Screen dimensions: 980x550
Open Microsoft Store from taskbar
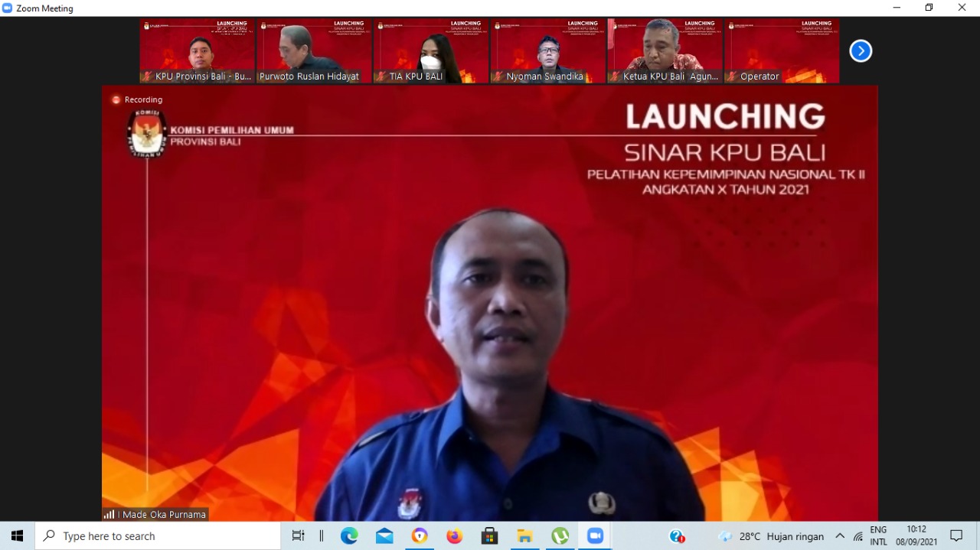point(490,536)
